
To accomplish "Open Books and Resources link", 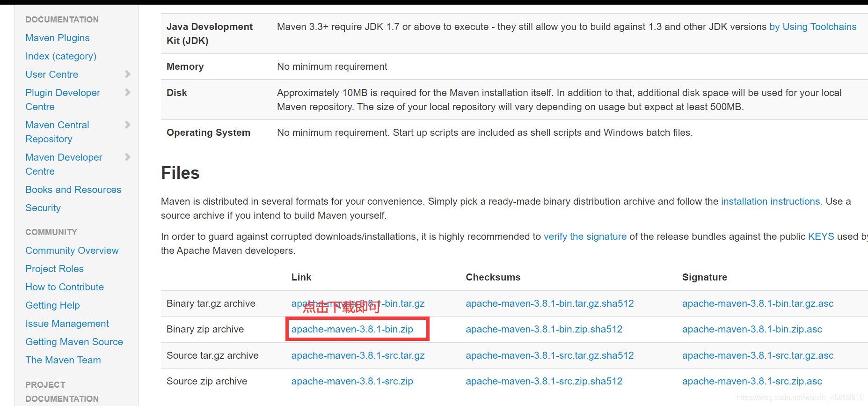I will (x=73, y=190).
